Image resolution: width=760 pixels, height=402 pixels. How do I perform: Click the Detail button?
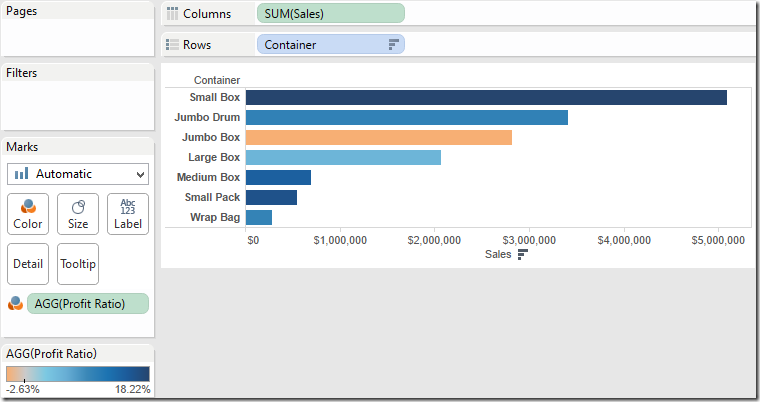(x=28, y=264)
